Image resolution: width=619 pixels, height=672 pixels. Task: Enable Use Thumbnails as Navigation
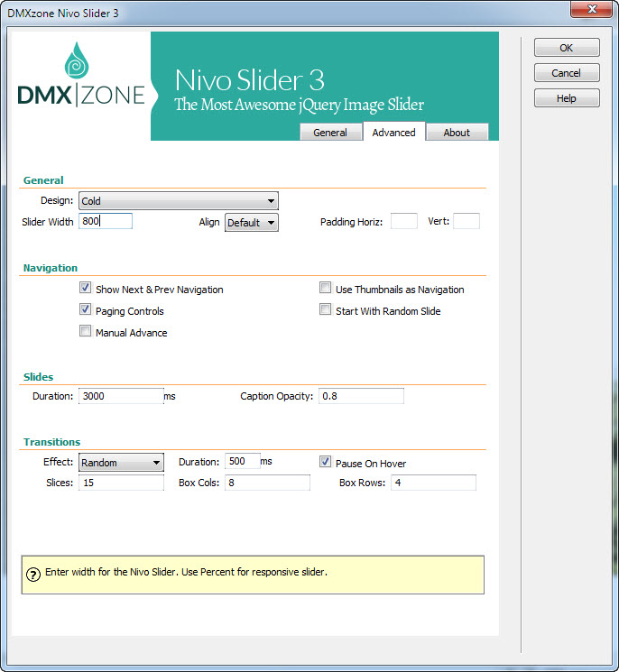click(x=326, y=288)
